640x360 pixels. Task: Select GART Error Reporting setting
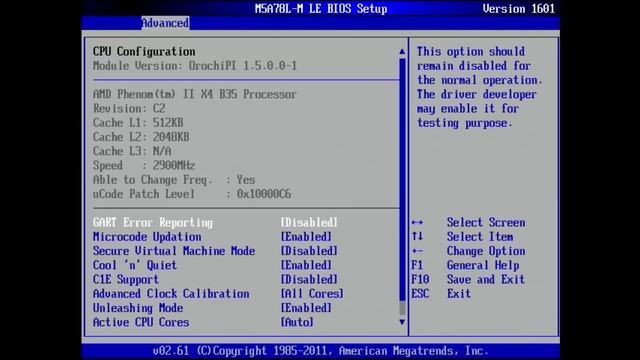pos(153,222)
